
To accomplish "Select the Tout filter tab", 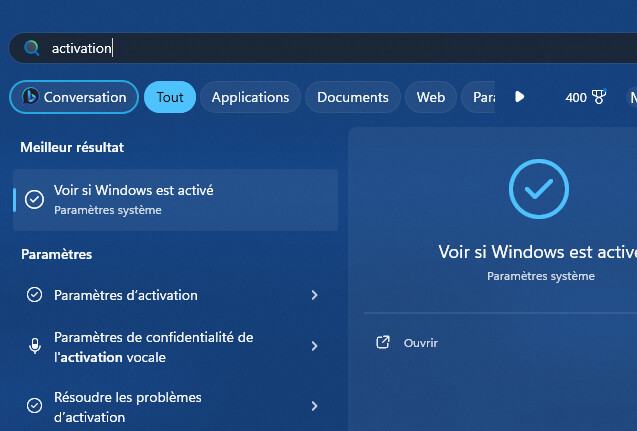I will point(170,97).
